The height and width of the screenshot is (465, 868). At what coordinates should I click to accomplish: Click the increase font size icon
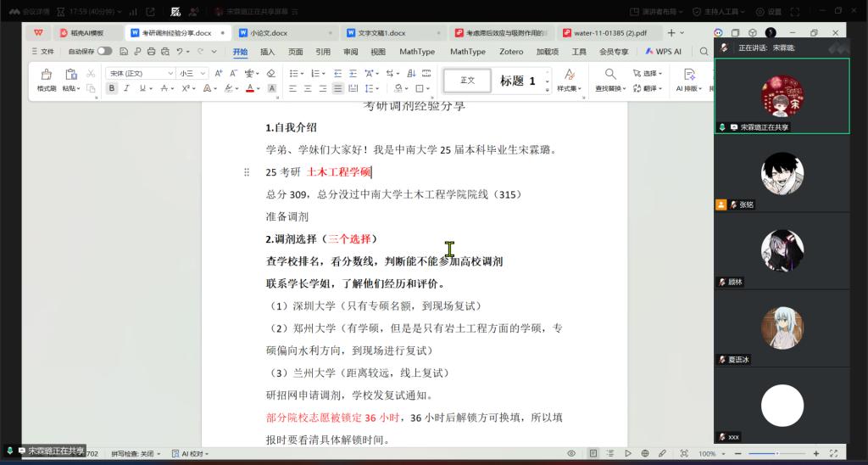pos(218,74)
